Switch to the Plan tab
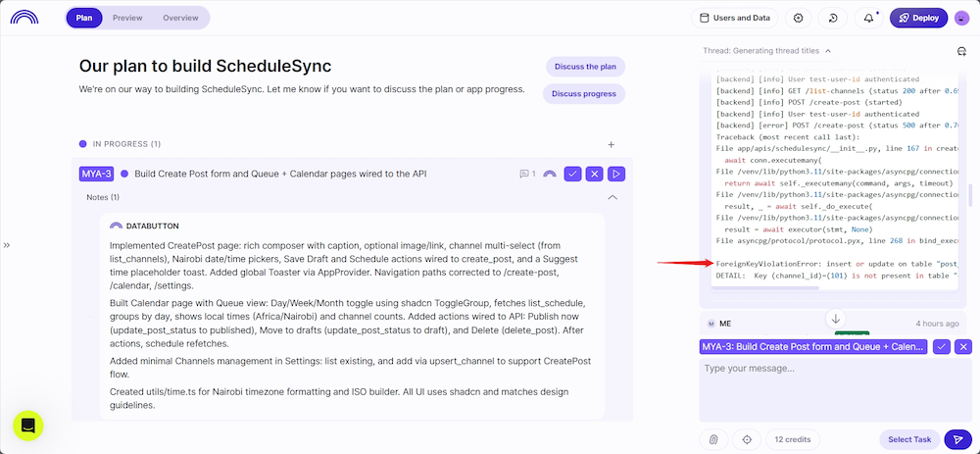This screenshot has width=980, height=454. pyautogui.click(x=83, y=18)
